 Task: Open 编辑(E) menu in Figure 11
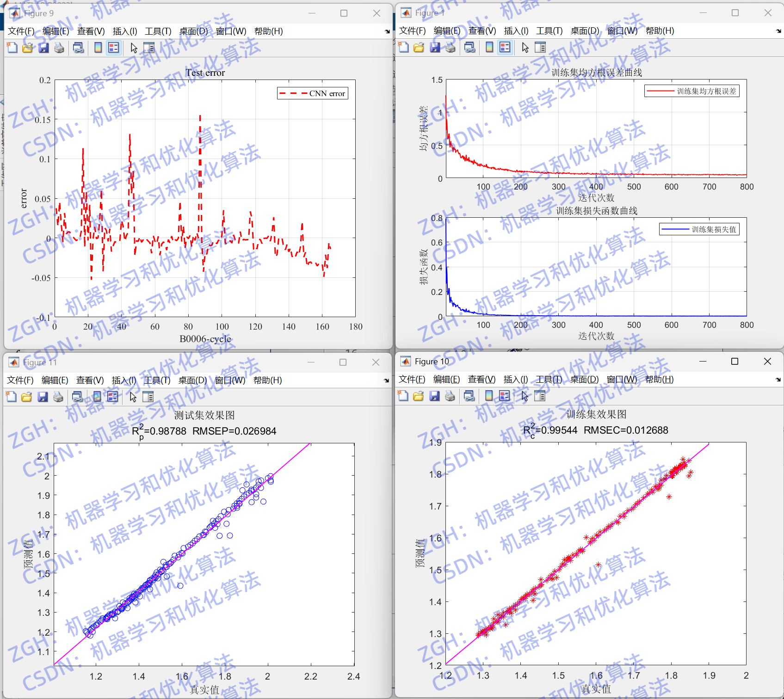pos(55,380)
